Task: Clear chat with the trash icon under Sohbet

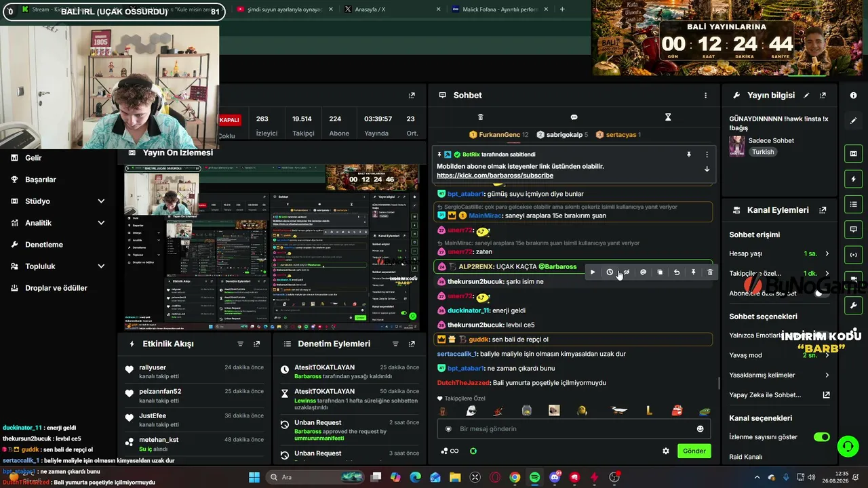Action: (x=481, y=117)
